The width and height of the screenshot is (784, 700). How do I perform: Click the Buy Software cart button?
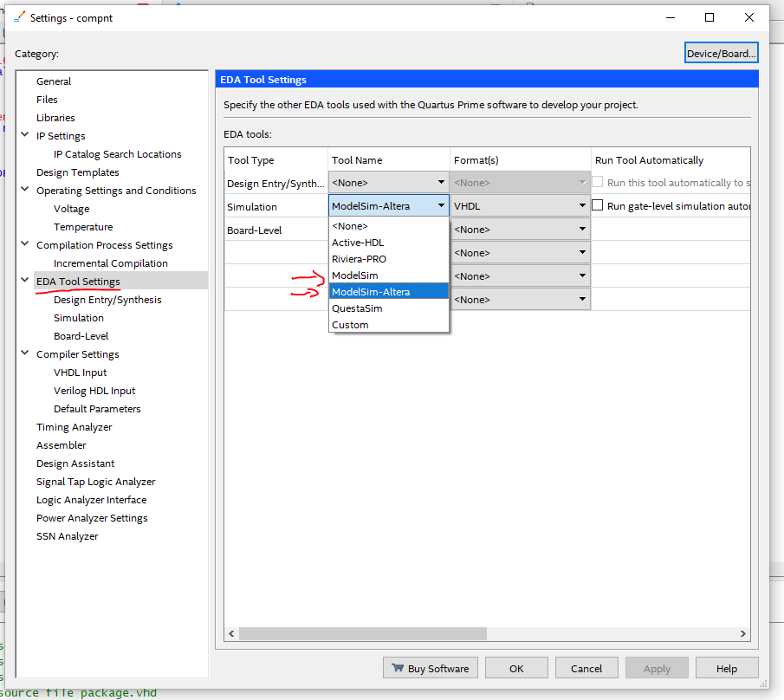(x=430, y=668)
